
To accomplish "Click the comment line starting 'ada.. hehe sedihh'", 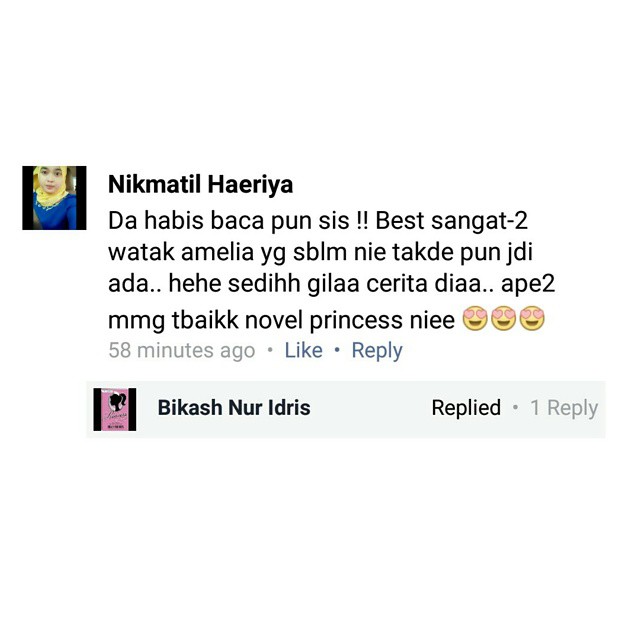I will pos(331,284).
